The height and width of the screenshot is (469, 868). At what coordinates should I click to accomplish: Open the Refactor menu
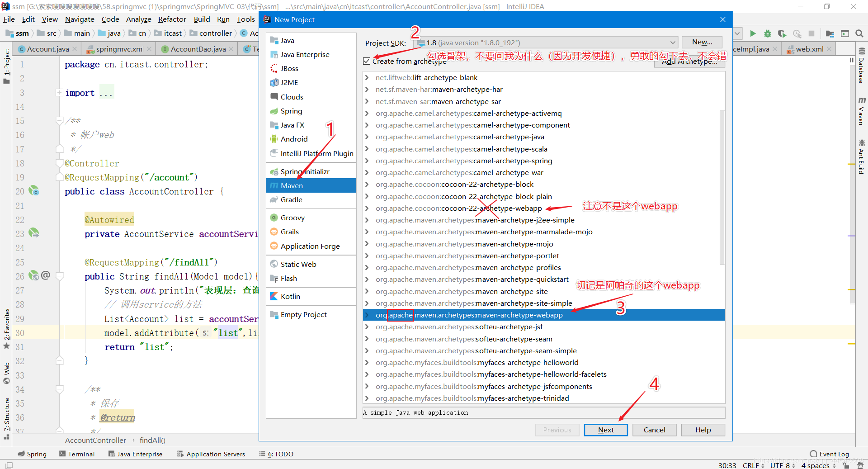(x=172, y=19)
